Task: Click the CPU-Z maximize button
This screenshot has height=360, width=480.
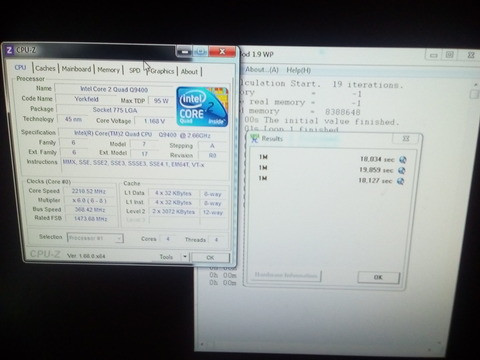Action: tap(200, 52)
